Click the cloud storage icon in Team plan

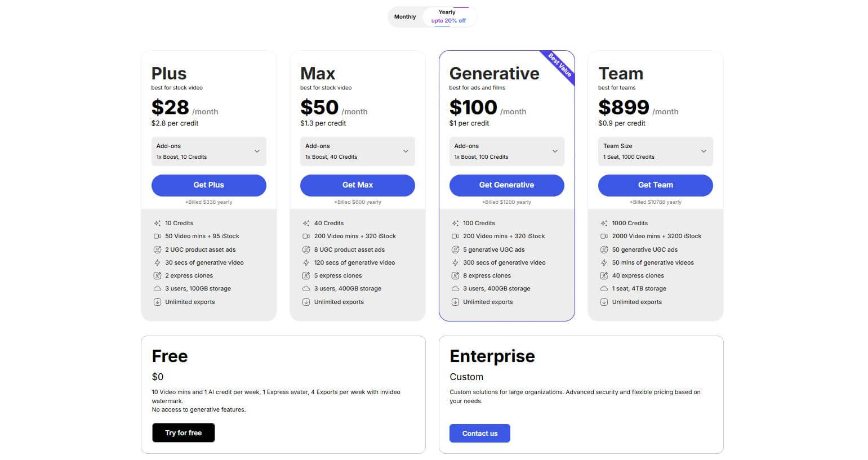604,288
